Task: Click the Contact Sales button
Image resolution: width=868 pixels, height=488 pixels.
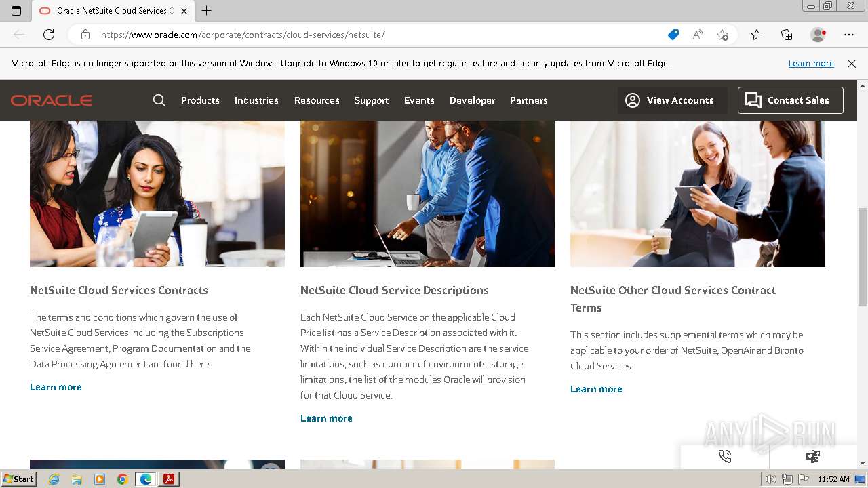Action: pos(791,100)
